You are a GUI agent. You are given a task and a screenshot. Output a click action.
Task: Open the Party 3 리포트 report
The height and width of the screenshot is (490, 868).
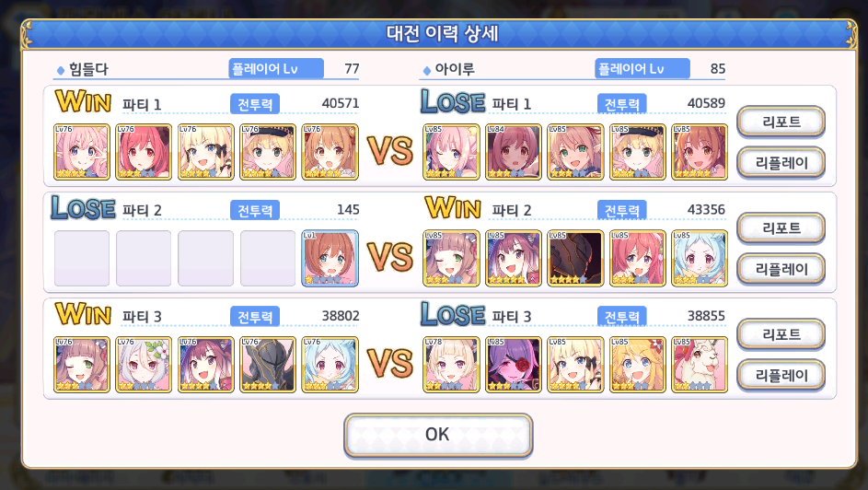point(781,333)
